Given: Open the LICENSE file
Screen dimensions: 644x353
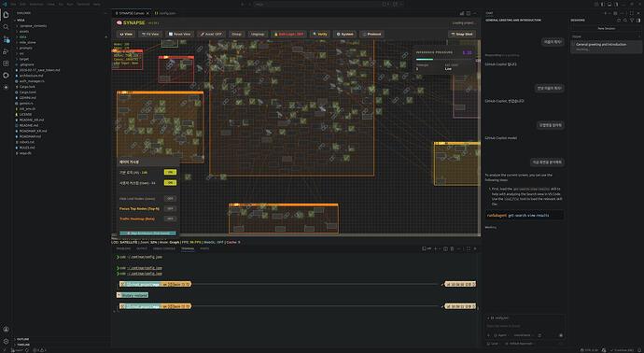Looking at the screenshot, I should click(x=25, y=114).
